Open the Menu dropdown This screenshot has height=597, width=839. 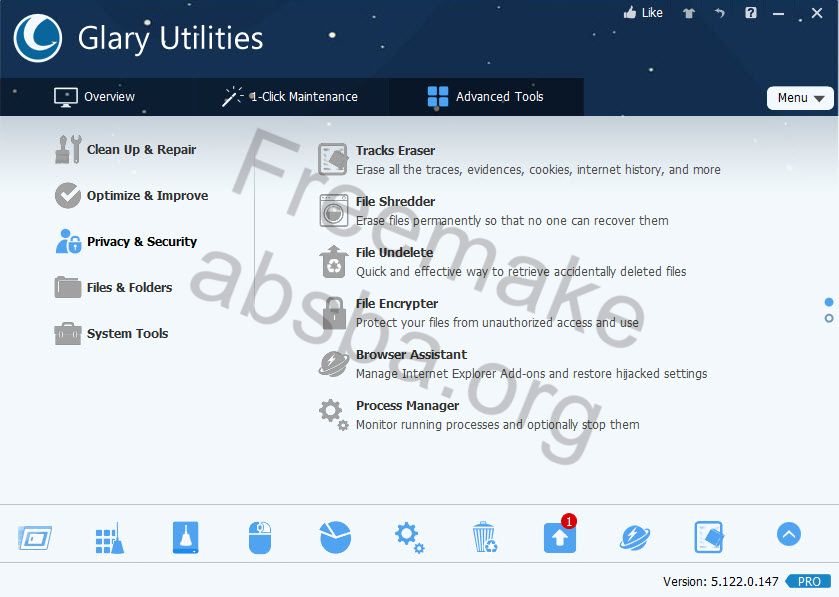click(x=800, y=98)
